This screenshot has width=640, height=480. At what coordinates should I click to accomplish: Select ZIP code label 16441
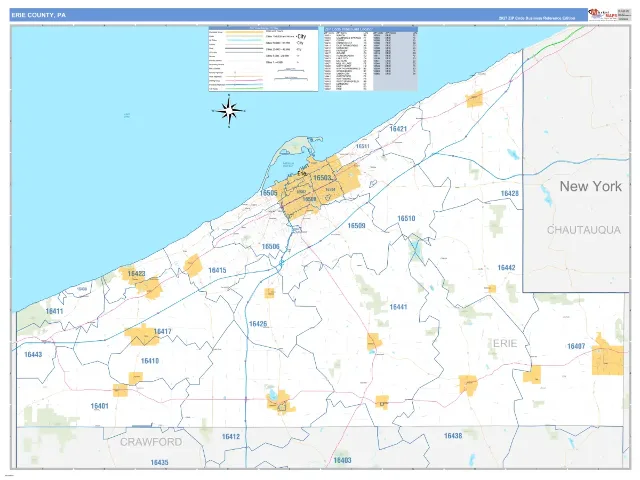[398, 307]
